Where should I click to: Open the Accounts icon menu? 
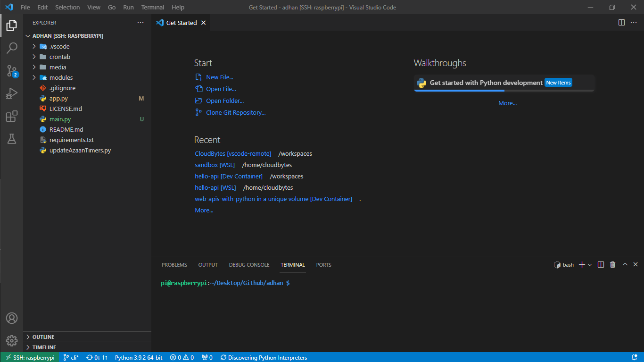point(11,318)
